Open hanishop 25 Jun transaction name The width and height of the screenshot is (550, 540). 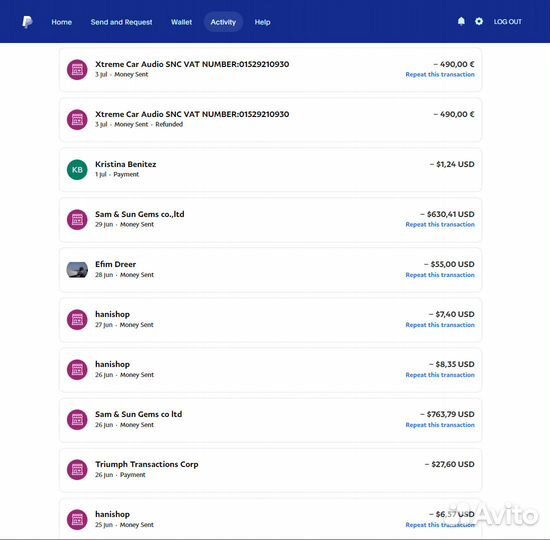(112, 514)
